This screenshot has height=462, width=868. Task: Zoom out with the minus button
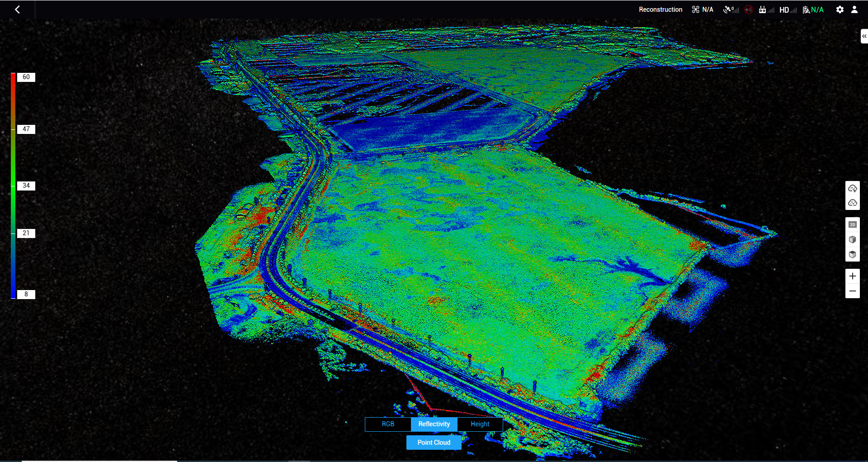coord(853,291)
